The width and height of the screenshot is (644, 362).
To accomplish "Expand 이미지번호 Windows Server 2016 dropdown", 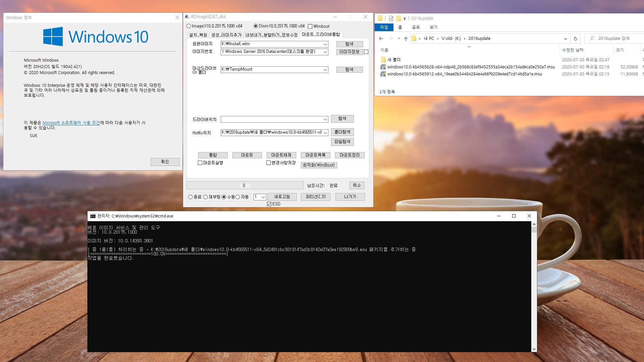I will [325, 52].
